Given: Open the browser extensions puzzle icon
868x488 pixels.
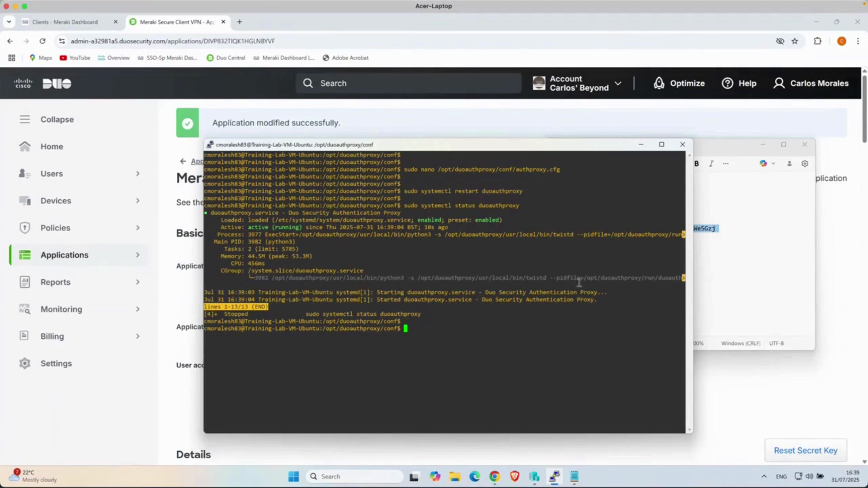Looking at the screenshot, I should [817, 41].
